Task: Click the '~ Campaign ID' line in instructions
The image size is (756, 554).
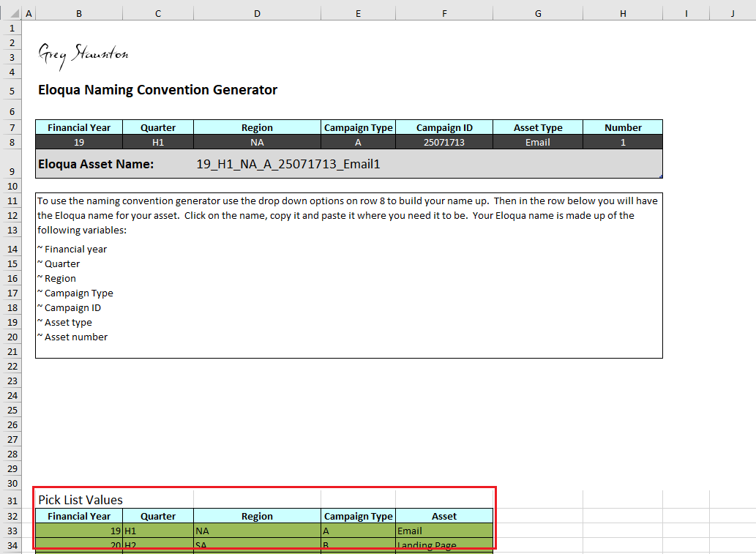Action: [69, 307]
